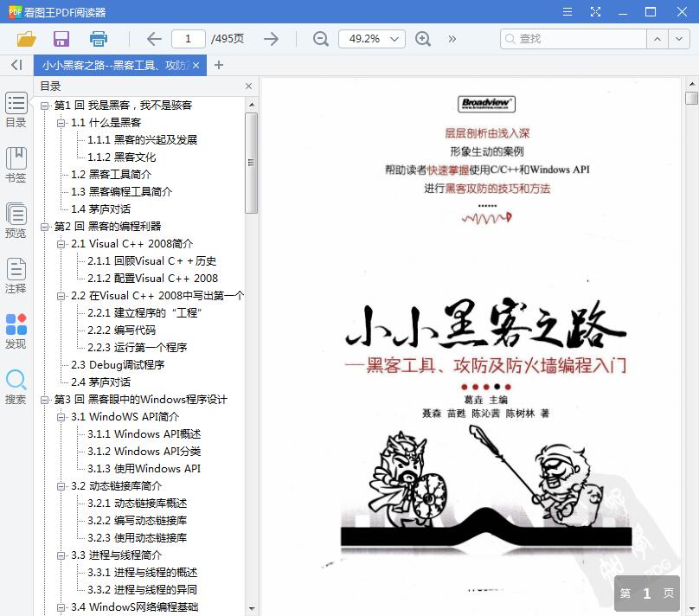
Task: Zoom in using the magnifier plus icon
Action: click(423, 38)
